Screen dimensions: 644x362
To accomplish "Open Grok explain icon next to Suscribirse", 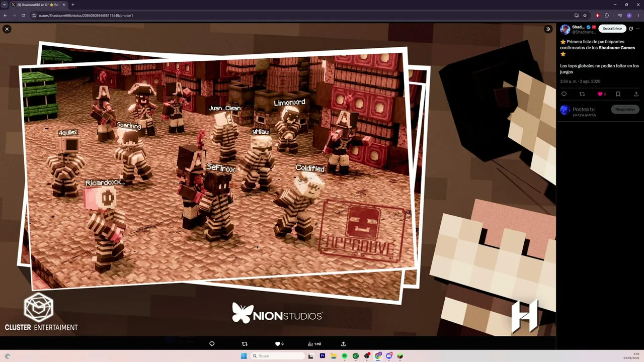I will pos(631,29).
